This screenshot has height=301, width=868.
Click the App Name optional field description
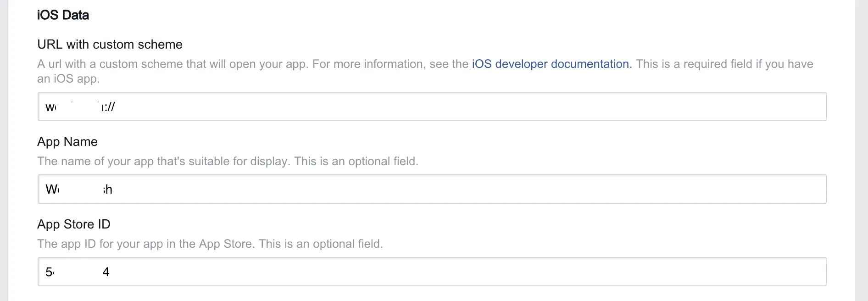click(228, 162)
